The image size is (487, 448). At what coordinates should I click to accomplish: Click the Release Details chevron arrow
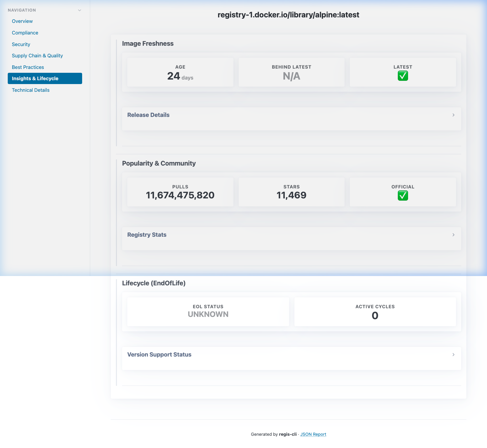pyautogui.click(x=453, y=115)
